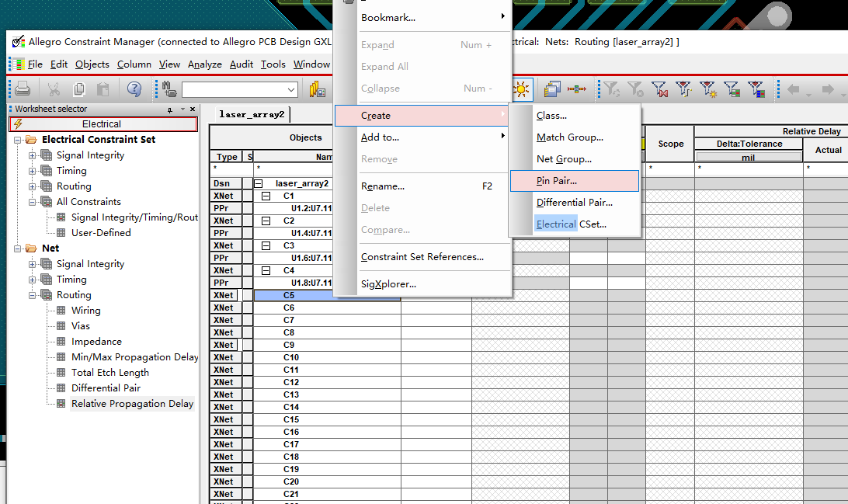Open the Relative Propagation Delay worksheet
This screenshot has width=848, height=504.
coord(132,404)
